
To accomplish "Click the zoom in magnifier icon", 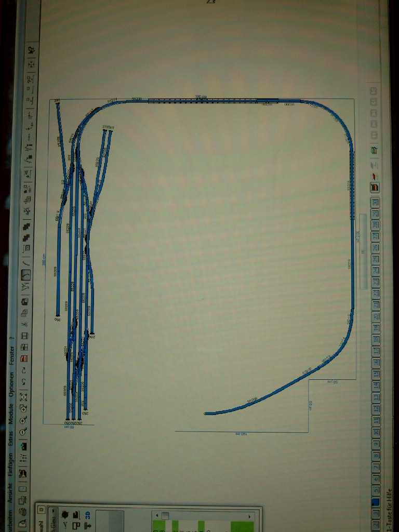I will point(24,420).
